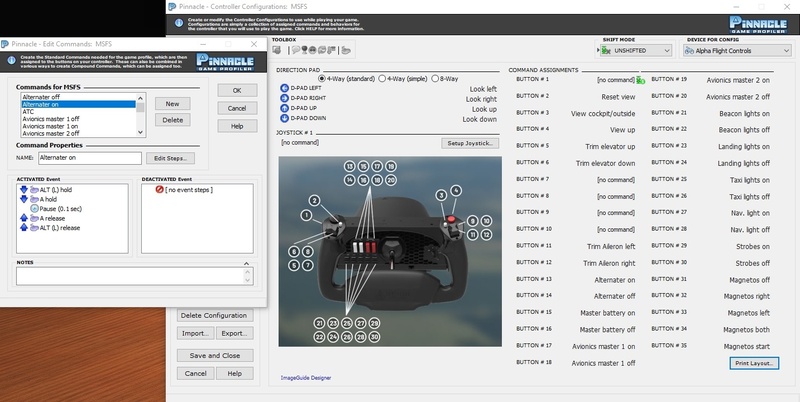Click Help in Edit Commands window
This screenshot has width=800, height=402.
click(x=237, y=126)
